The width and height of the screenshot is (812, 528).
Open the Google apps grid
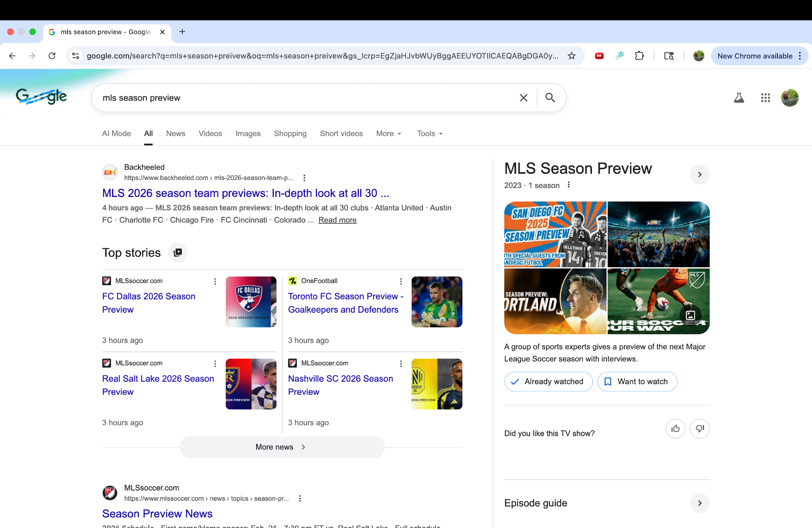[x=765, y=98]
